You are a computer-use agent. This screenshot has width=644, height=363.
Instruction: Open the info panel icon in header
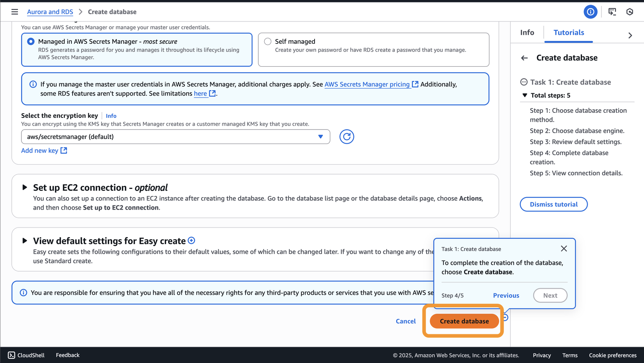pyautogui.click(x=590, y=12)
